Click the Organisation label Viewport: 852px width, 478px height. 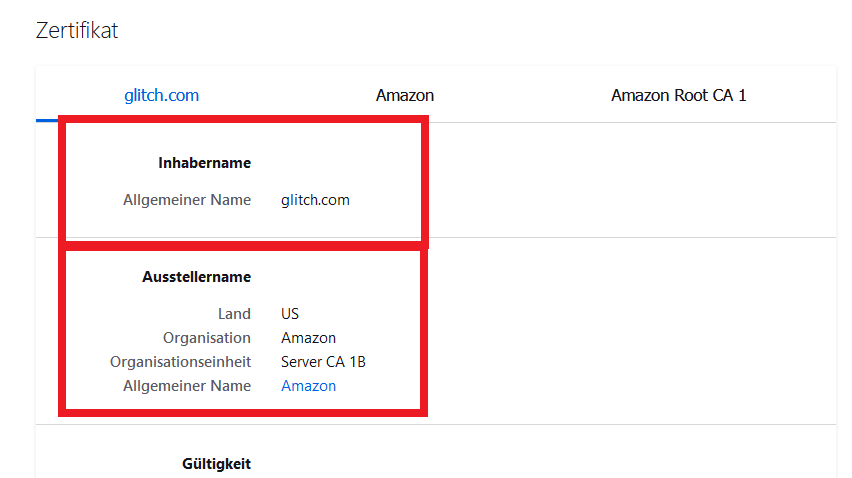point(207,338)
